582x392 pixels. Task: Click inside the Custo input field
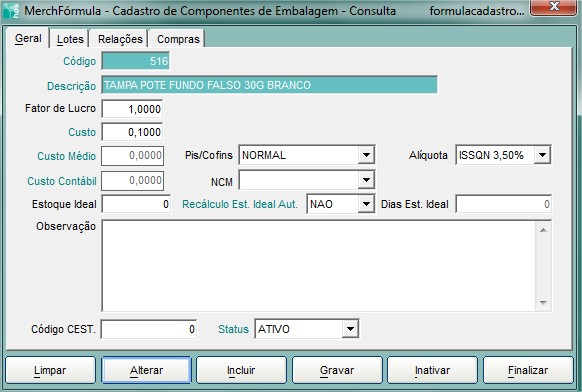pyautogui.click(x=132, y=132)
